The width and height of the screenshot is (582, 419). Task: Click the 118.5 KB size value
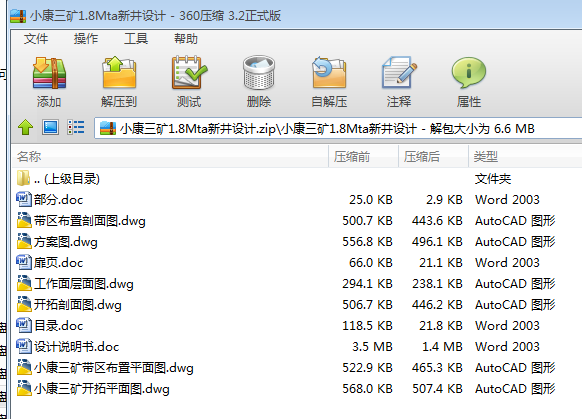click(x=367, y=326)
